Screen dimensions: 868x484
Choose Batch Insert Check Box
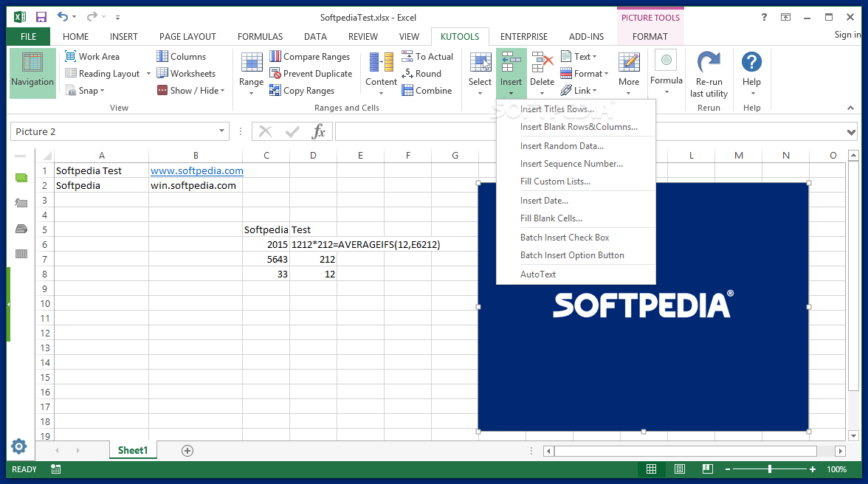[576, 238]
